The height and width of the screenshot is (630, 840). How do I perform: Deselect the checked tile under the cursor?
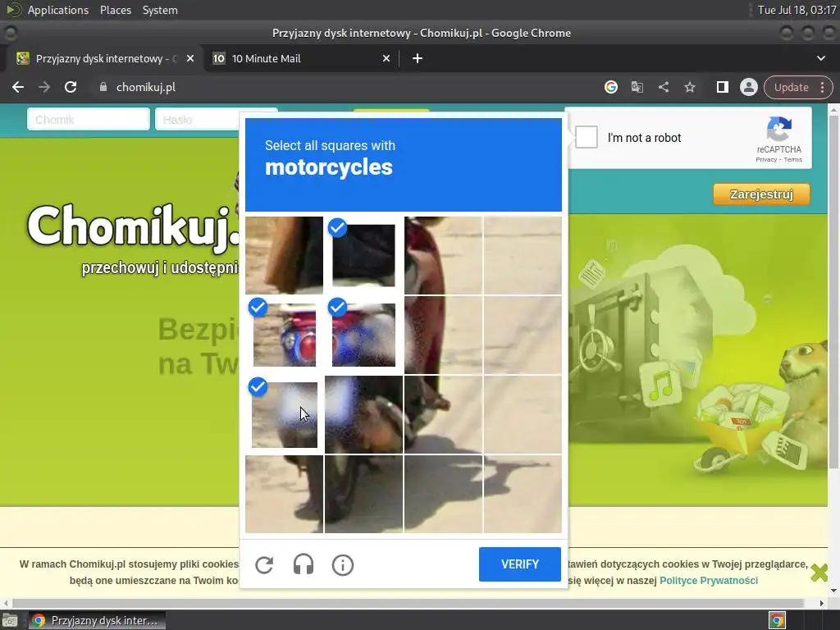(284, 414)
